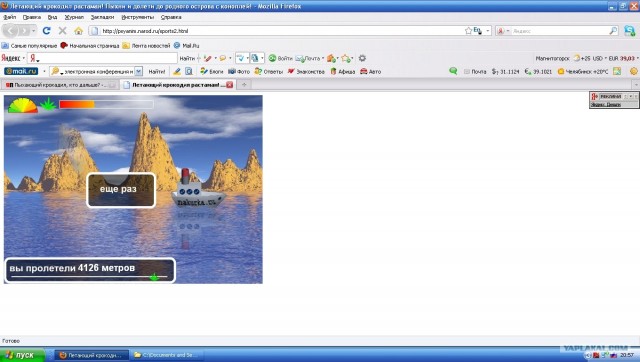The height and width of the screenshot is (362, 640).
Task: Click Найти button on Yandex bar
Action: coord(187,58)
